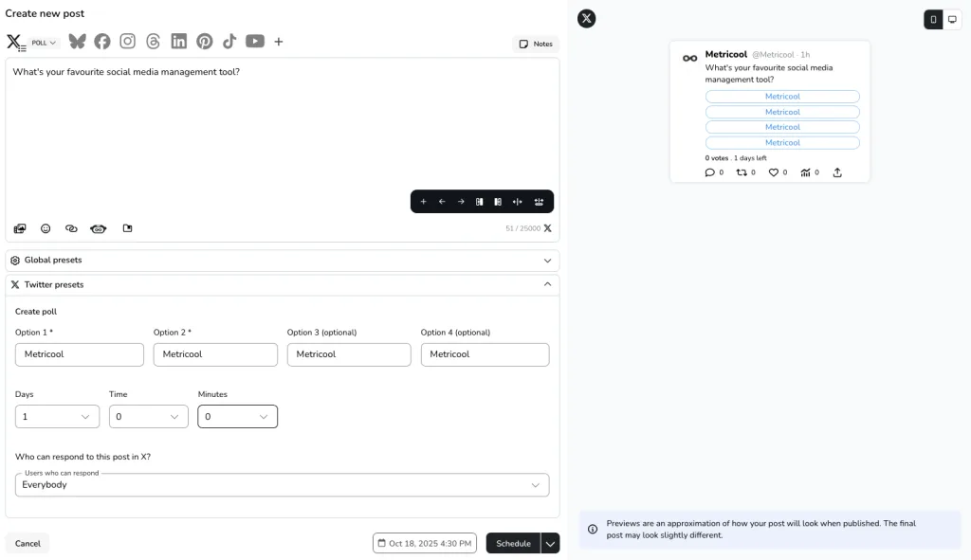The height and width of the screenshot is (560, 971).
Task: Open the add media icon
Action: (x=19, y=227)
